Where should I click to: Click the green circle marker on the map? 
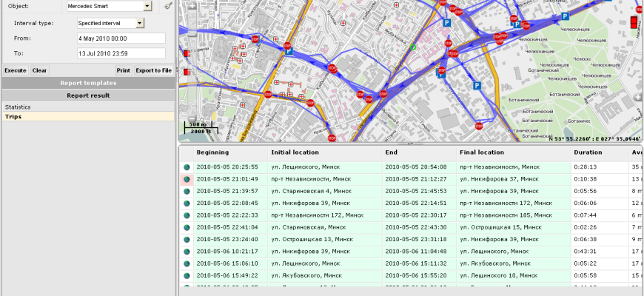(413, 48)
